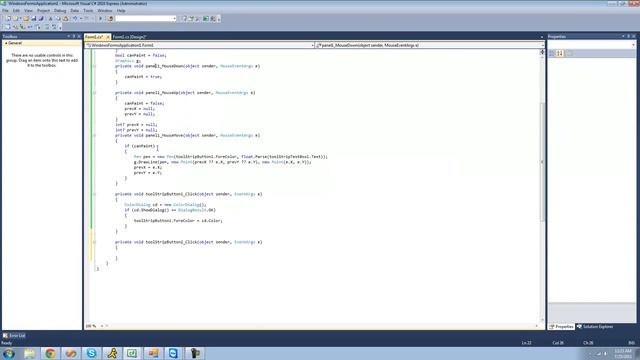Click the 'if (canPaint)' code line
Screen dimensions: 640x360
coord(140,146)
